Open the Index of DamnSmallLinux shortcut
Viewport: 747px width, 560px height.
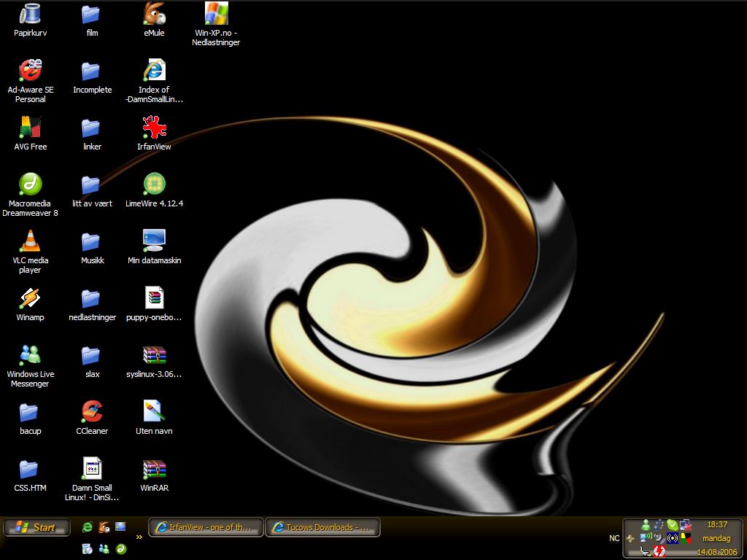[x=154, y=82]
